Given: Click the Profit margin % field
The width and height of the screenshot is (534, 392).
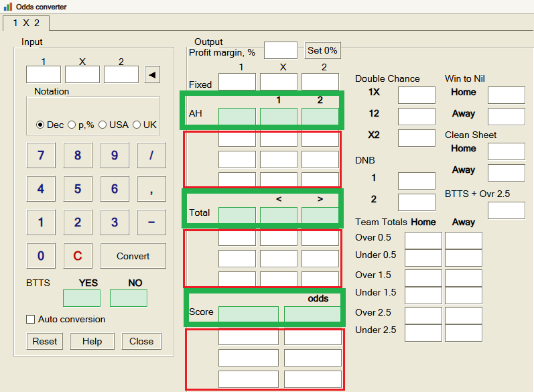Looking at the screenshot, I should [281, 50].
